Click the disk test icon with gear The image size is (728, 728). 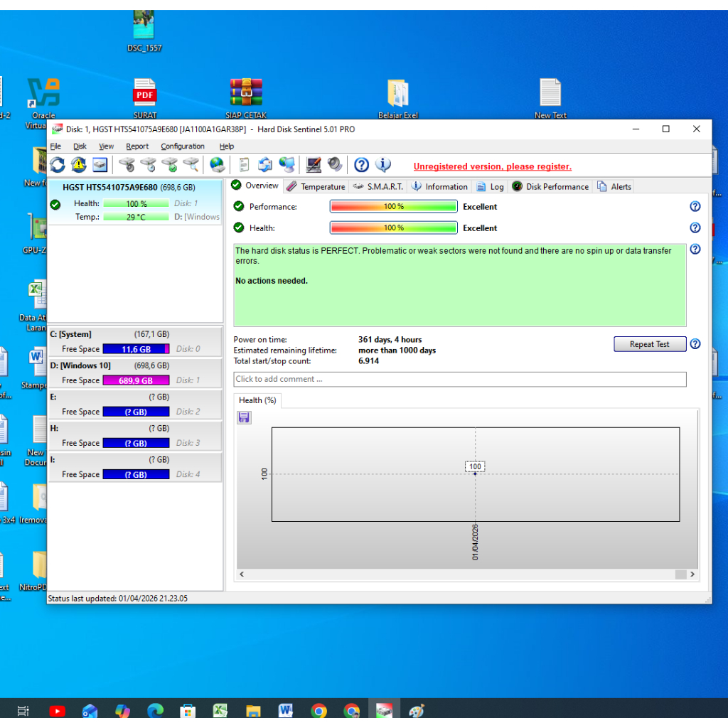(x=127, y=165)
